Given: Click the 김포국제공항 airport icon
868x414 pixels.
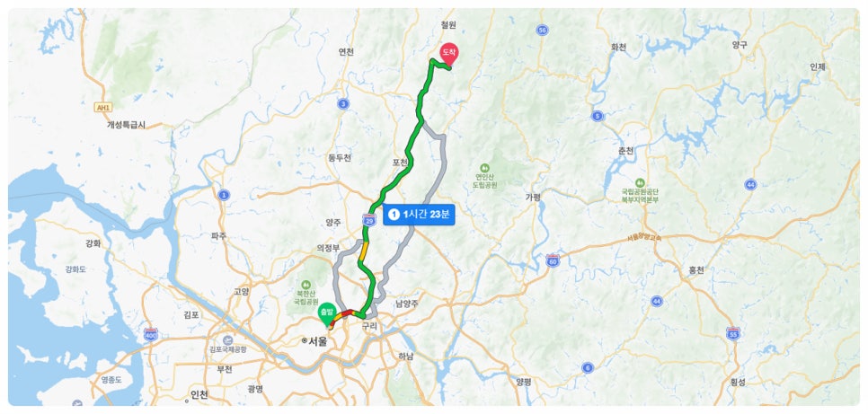Looking at the screenshot, I should [x=227, y=339].
